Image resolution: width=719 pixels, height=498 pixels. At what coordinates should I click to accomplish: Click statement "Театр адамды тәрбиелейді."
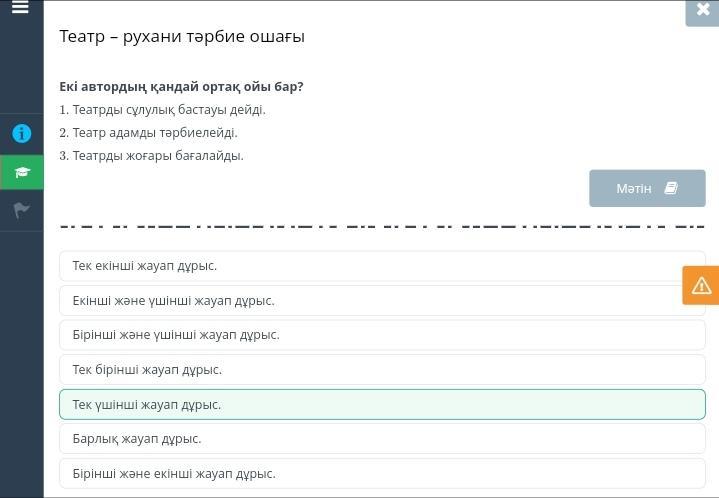[x=148, y=132]
